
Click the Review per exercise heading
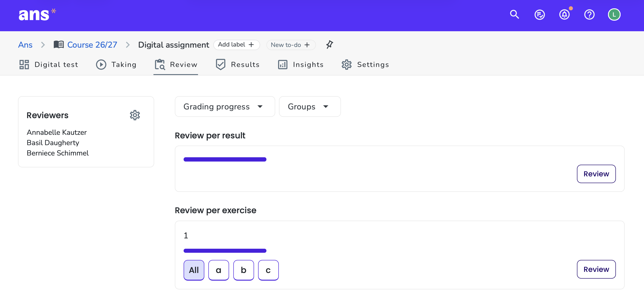[215, 210]
